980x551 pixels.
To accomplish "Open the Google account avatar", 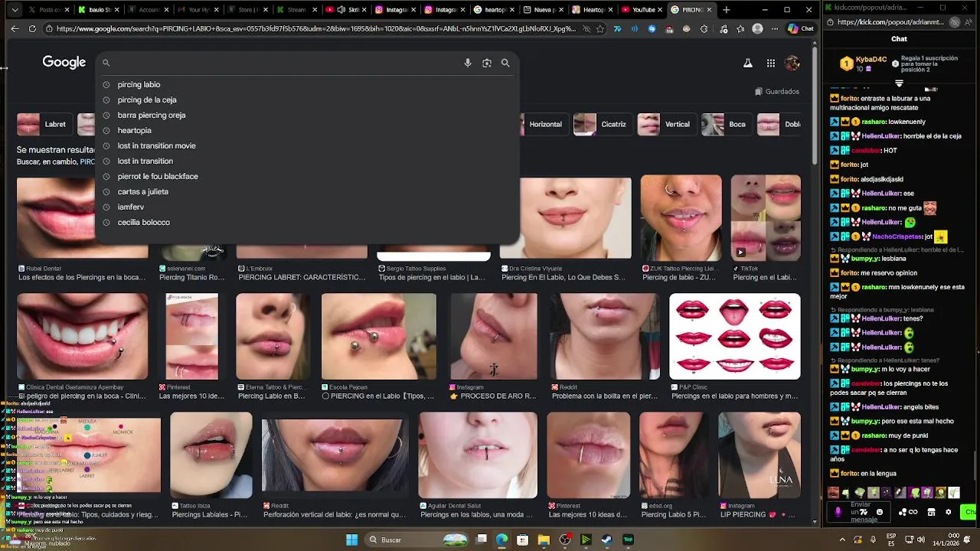I will coord(792,64).
